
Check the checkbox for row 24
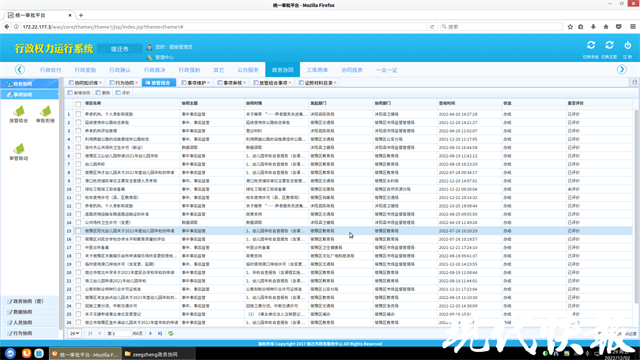(78, 306)
